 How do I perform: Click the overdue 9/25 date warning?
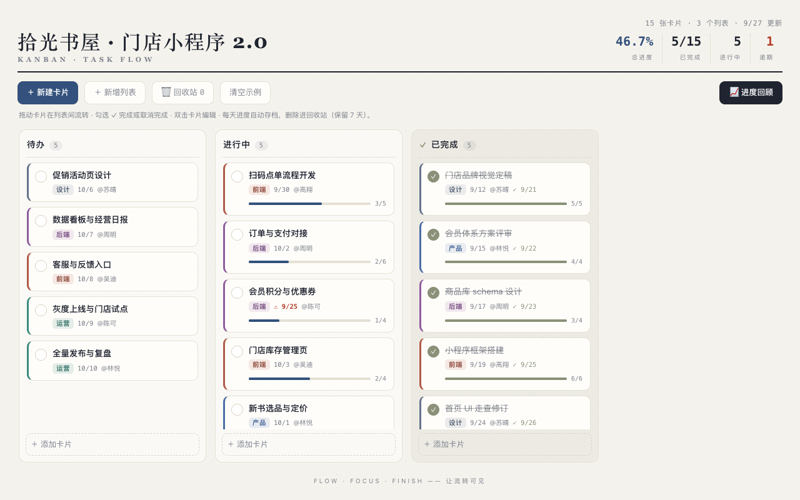[x=286, y=307]
